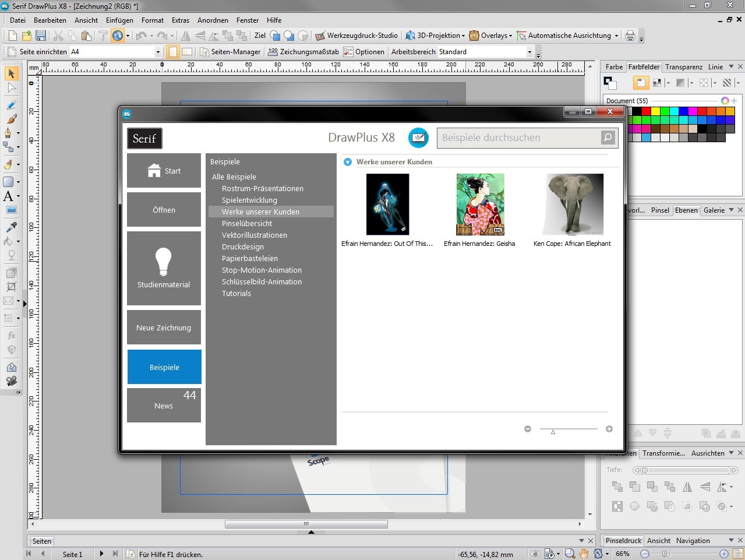745x560 pixels.
Task: Open the Datei menu
Action: pos(18,20)
